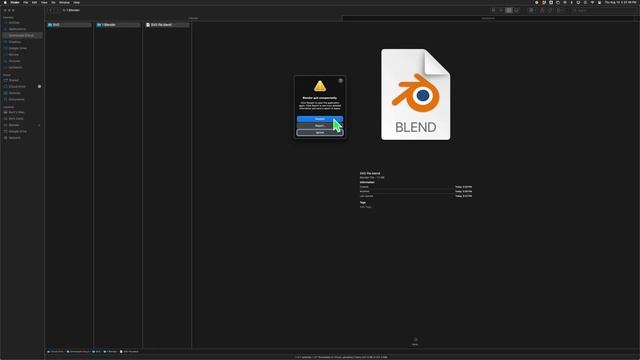The height and width of the screenshot is (360, 640).
Task: Click BVD folder in the bottom path bar
Action: (x=97, y=351)
